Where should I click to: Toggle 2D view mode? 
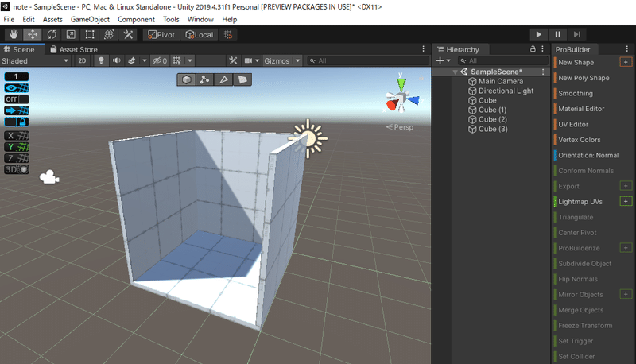pyautogui.click(x=82, y=60)
